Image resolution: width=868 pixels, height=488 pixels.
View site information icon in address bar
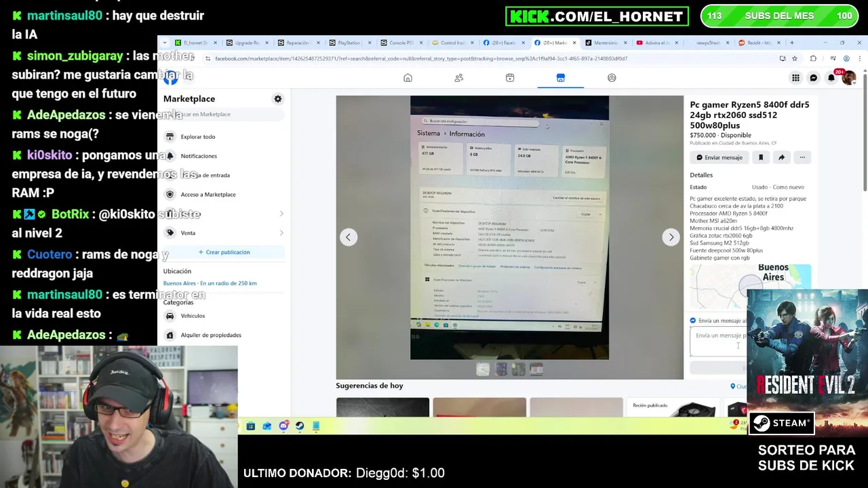click(208, 58)
